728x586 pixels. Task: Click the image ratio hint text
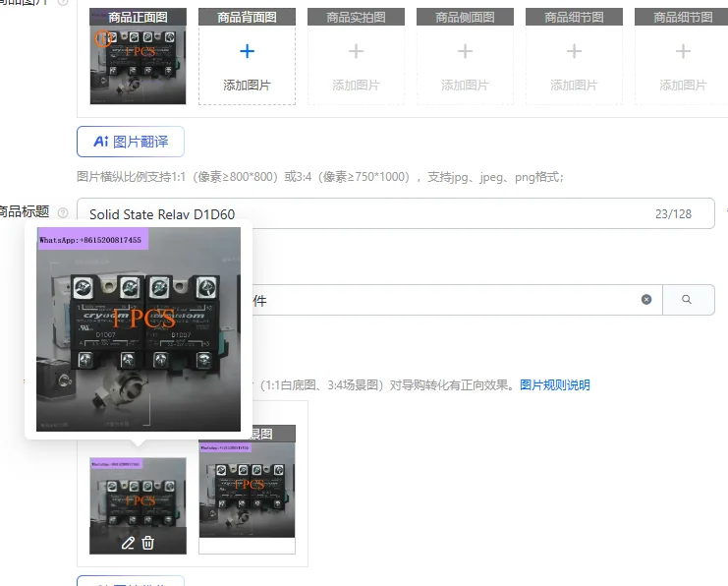[320, 177]
